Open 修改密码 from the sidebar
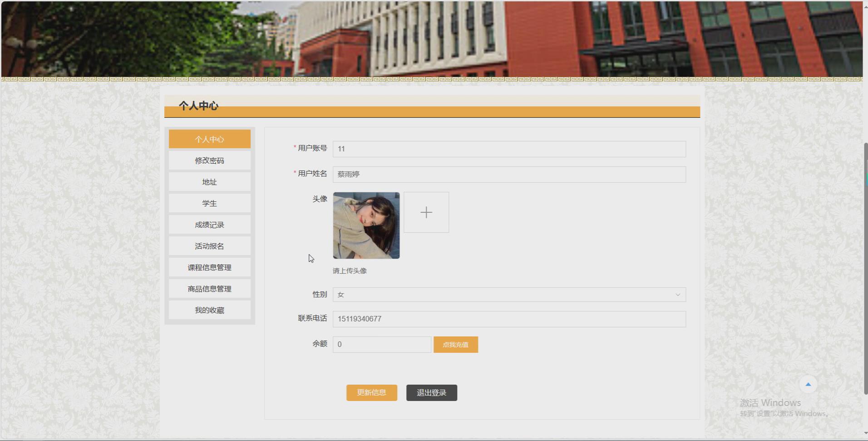Screen dimensions: 868x441 point(209,160)
